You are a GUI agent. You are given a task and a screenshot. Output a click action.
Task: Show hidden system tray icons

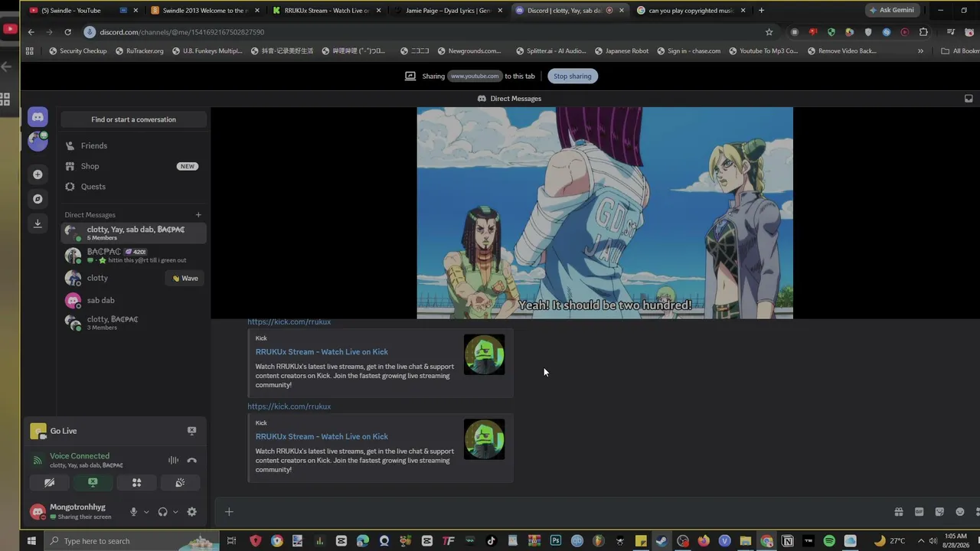coord(920,541)
